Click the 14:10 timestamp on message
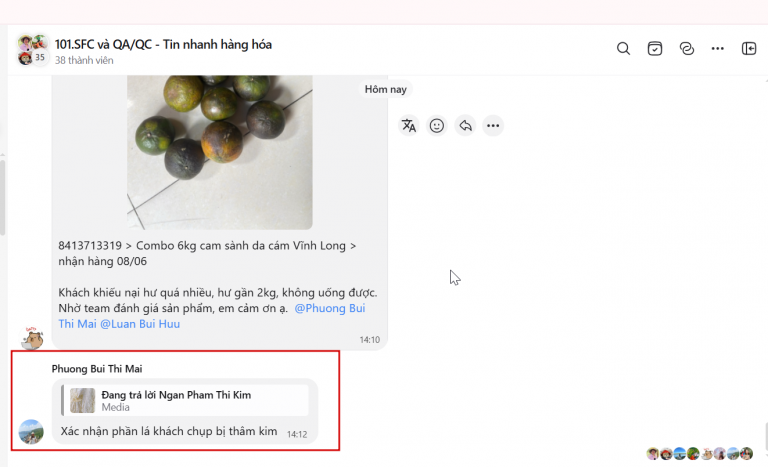This screenshot has width=768, height=467. pos(370,340)
